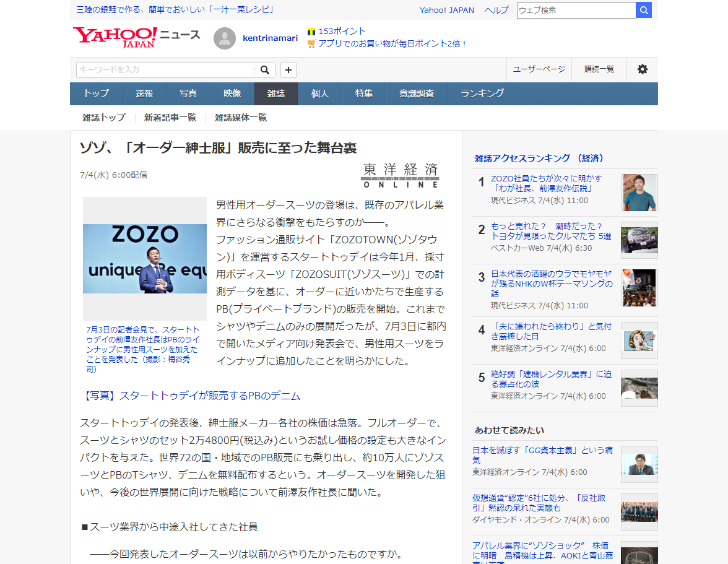Open ranking 1 ZOZO社員たち article
728x564 pixels.
pyautogui.click(x=547, y=183)
